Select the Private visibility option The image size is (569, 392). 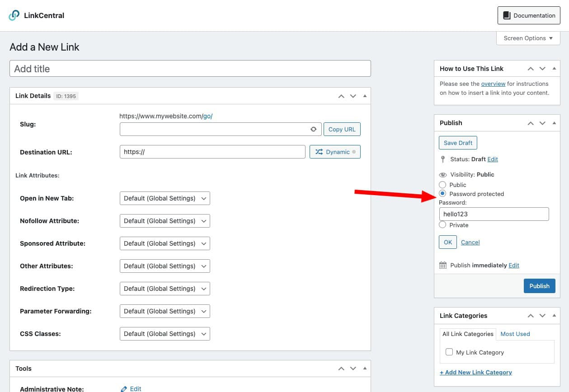tap(442, 225)
